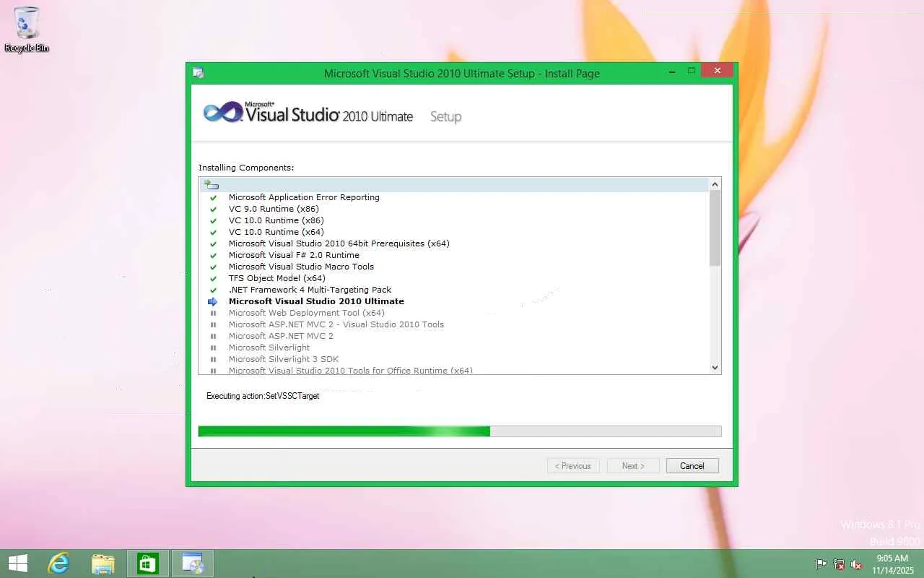Click checkmark beside TFS Object Model (x64)
Viewport: 924px width, 578px height.
tap(213, 278)
